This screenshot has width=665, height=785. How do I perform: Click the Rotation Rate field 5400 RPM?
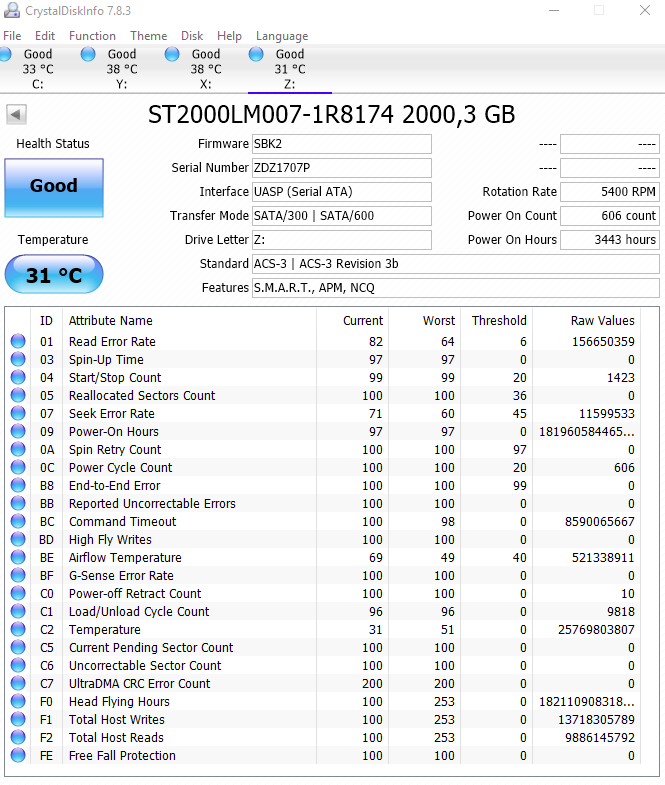pos(610,192)
